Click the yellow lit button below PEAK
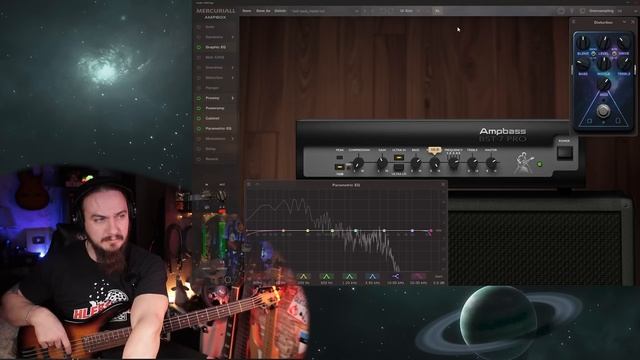This screenshot has width=640, height=360. coord(339,167)
